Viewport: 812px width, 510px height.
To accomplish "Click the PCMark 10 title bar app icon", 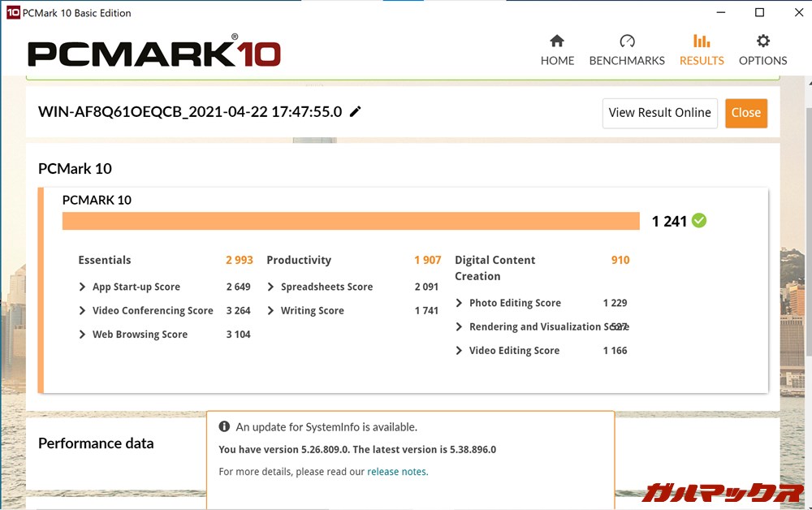I will coord(12,12).
